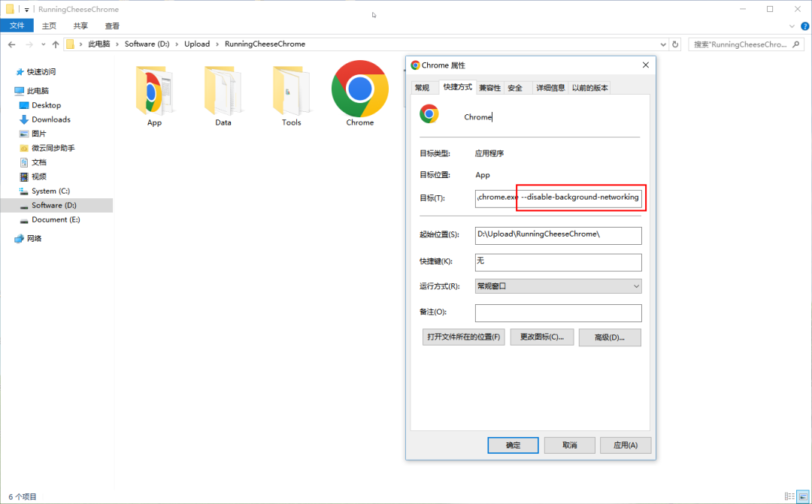
Task: Open address bar history dropdown
Action: coord(663,44)
